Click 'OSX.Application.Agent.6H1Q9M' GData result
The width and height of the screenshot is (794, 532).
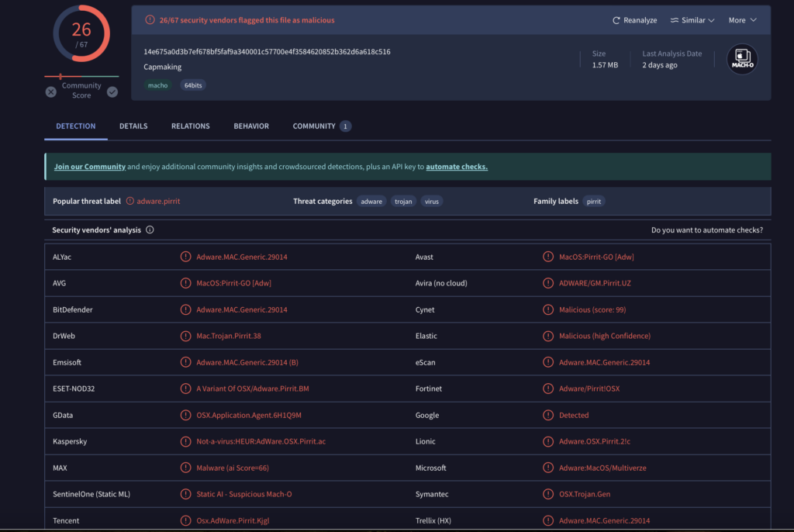pyautogui.click(x=249, y=415)
